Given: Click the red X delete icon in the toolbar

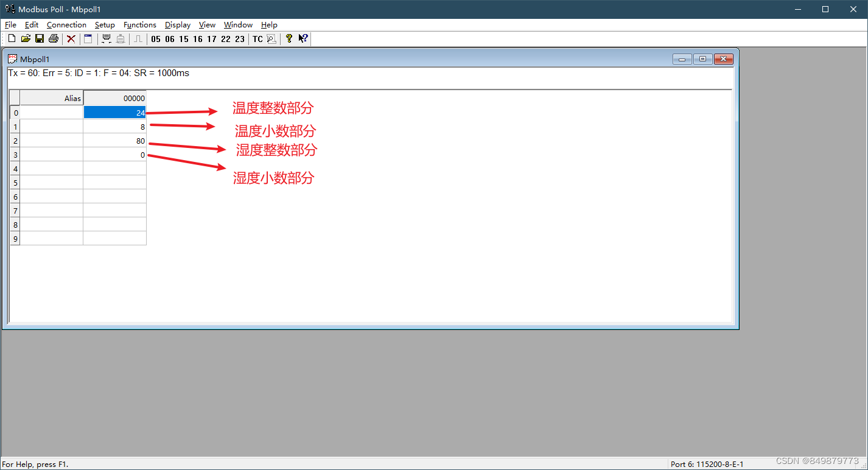Looking at the screenshot, I should tap(71, 39).
